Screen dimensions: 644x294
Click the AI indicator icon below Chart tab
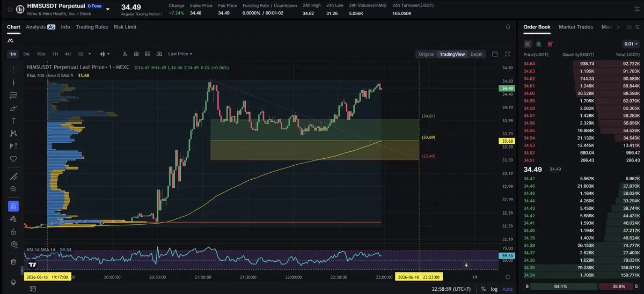[11, 40]
